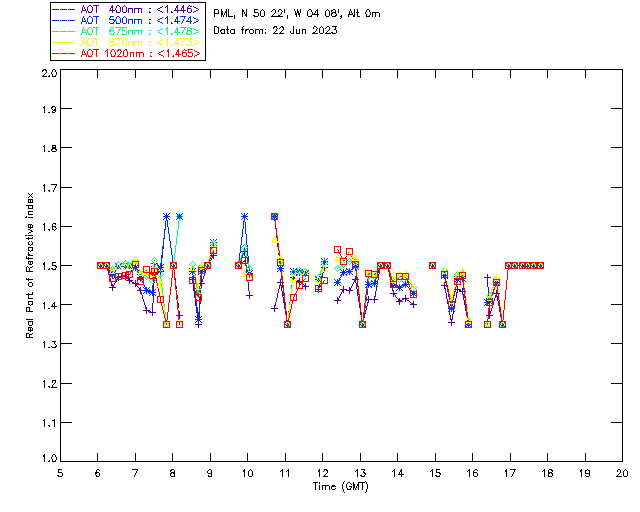Click the 5 tick label on time axis
Viewport: 640px width, 512px height.
[60, 474]
